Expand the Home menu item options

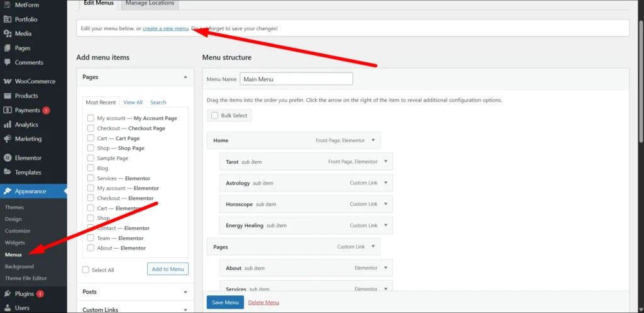[x=373, y=140]
